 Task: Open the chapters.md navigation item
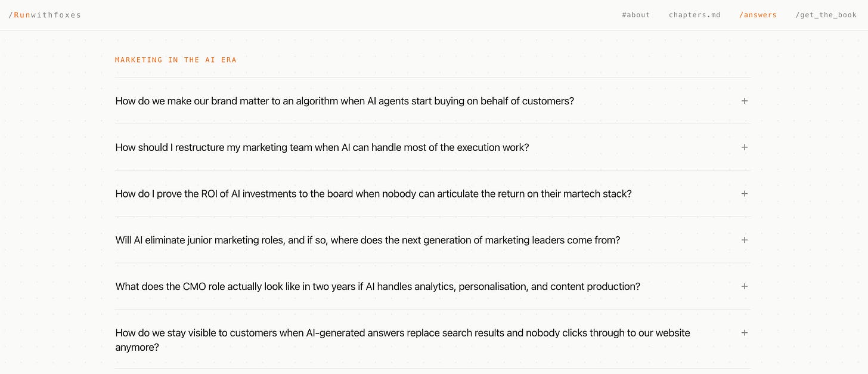point(695,15)
